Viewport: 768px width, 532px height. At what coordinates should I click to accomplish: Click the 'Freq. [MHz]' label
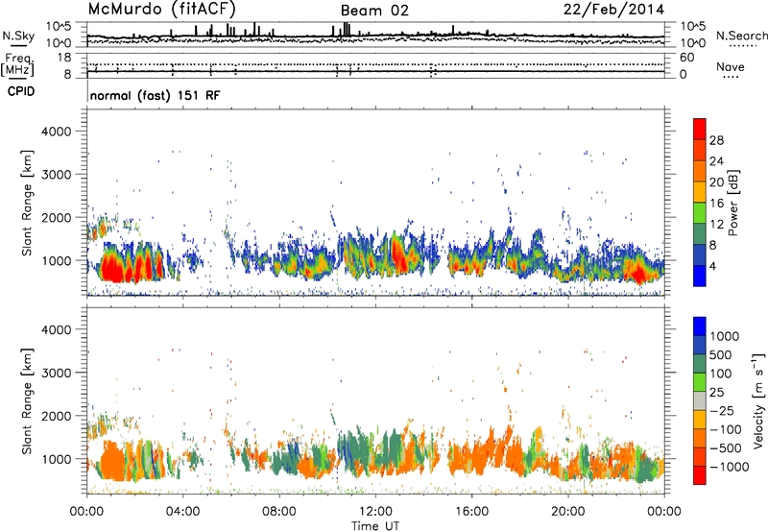[x=17, y=65]
